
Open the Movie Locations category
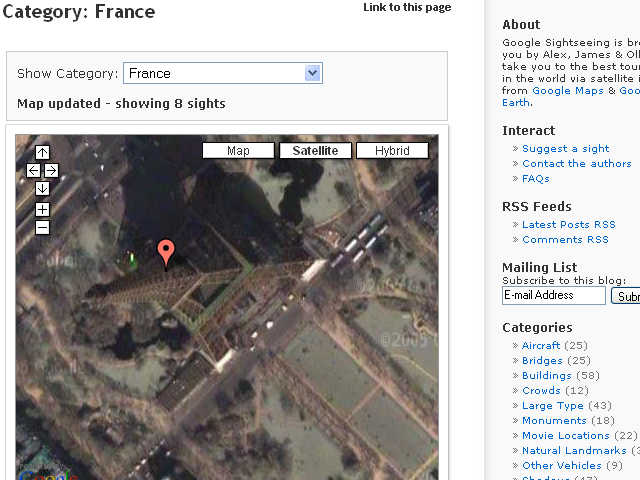(x=566, y=436)
